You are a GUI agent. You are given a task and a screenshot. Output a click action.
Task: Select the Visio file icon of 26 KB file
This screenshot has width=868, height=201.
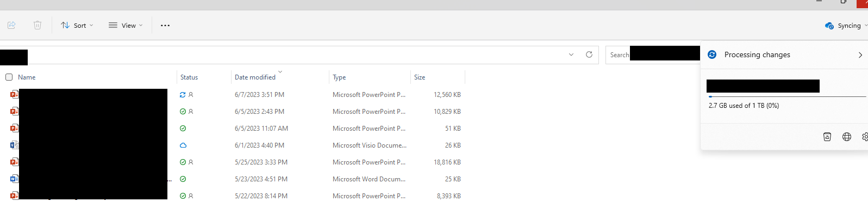tap(14, 145)
